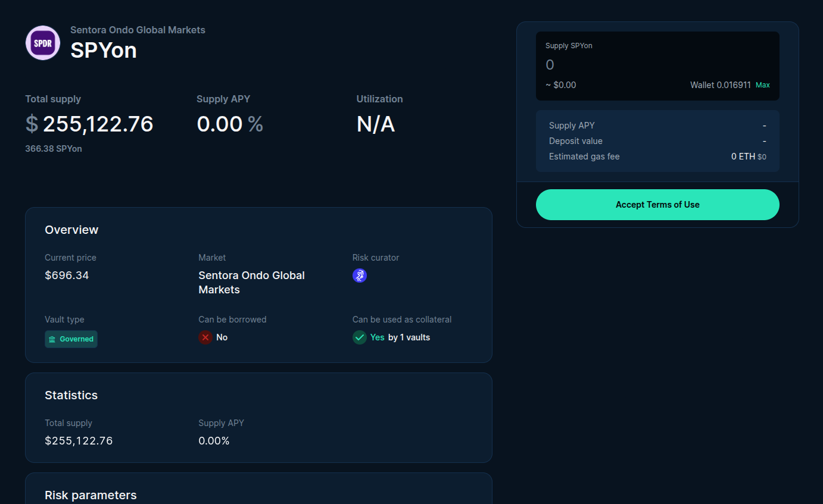This screenshot has height=504, width=823.
Task: Click the 0 ETH estimated gas fee
Action: click(749, 156)
